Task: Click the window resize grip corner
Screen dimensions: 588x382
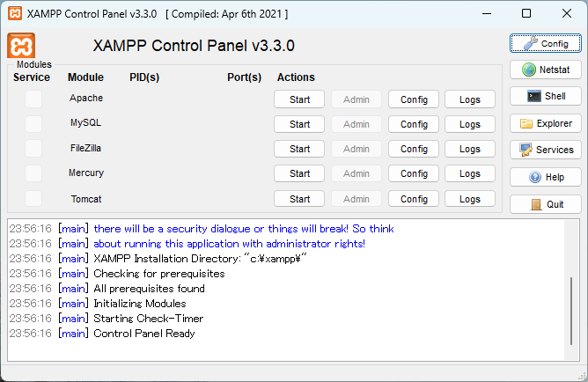Action: 583,377
